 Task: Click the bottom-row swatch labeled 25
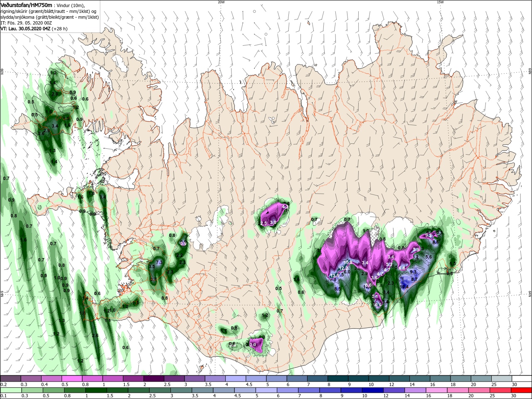pyautogui.click(x=500, y=390)
